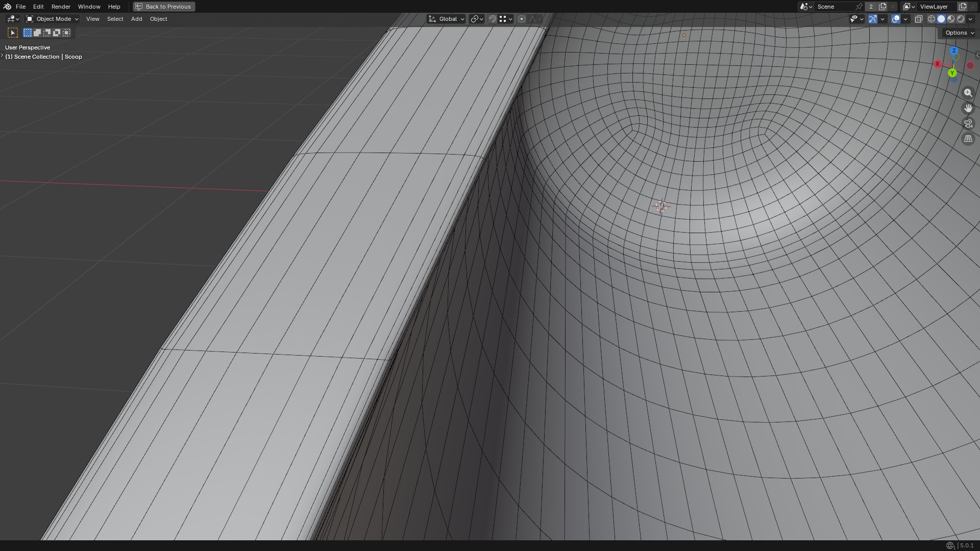Open the scene browse dropdown icon
This screenshot has height=551, width=980.
point(806,7)
